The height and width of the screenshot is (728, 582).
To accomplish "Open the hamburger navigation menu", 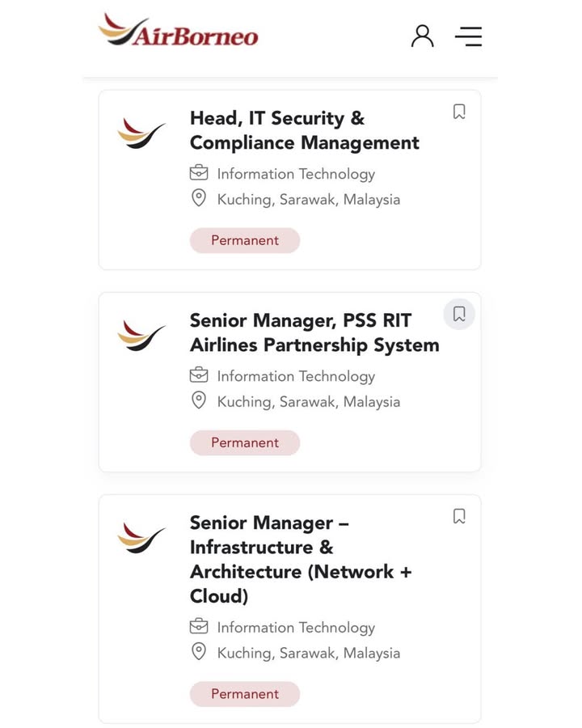I will [468, 36].
